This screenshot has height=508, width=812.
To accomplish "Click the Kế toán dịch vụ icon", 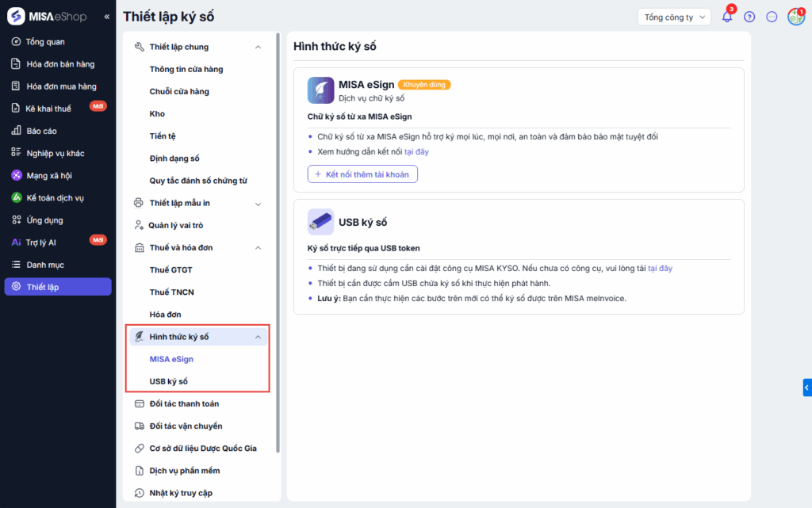I will [17, 197].
